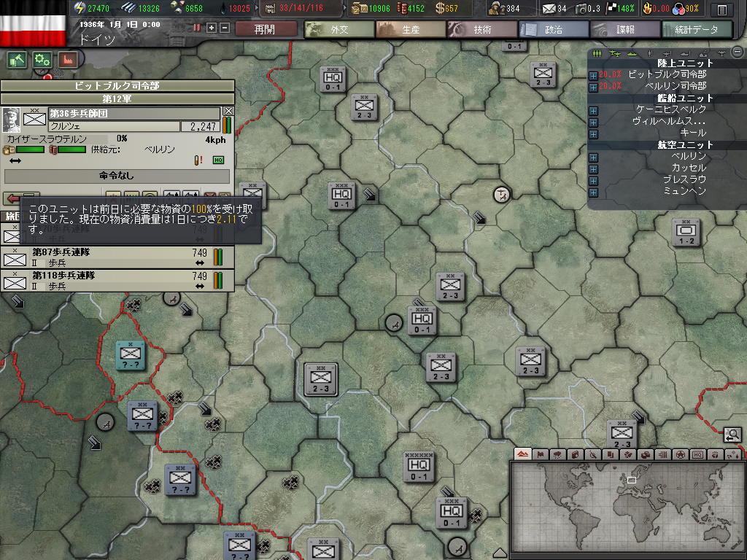Click the 再開 resume button
The height and width of the screenshot is (560, 747).
point(265,29)
